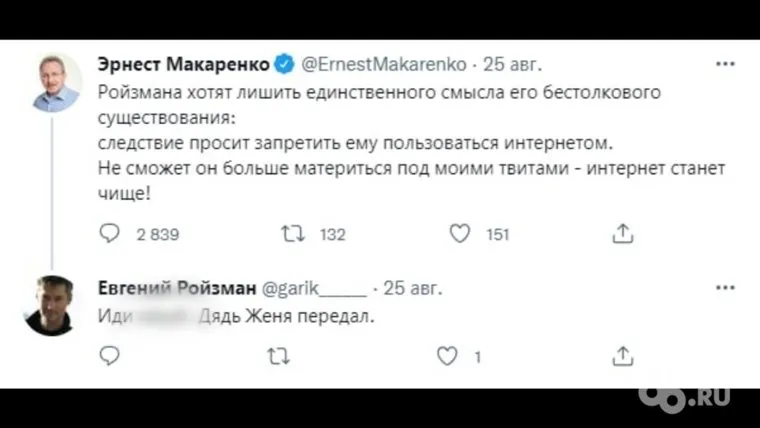The width and height of the screenshot is (760, 428).
Task: Click the Евгений Ройзман display name
Action: (175, 289)
